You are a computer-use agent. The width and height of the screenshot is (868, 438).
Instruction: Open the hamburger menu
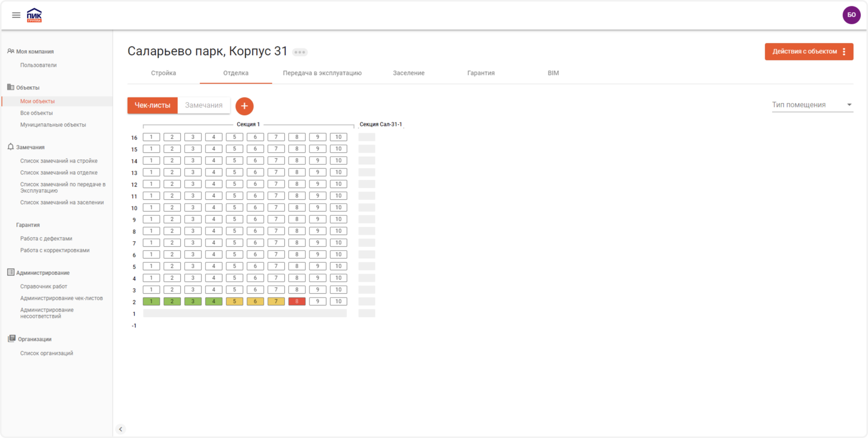click(x=16, y=15)
